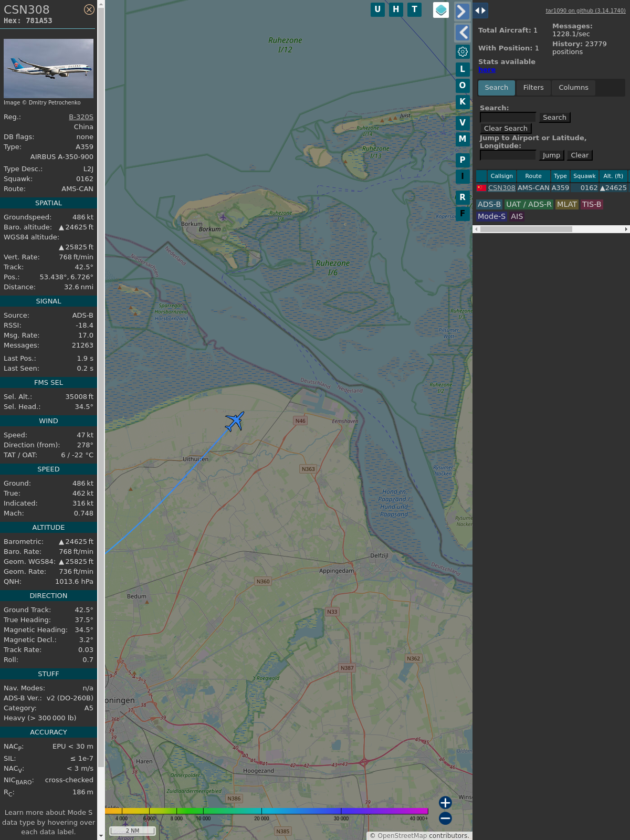
Task: Toggle the K map button
Action: [x=463, y=102]
